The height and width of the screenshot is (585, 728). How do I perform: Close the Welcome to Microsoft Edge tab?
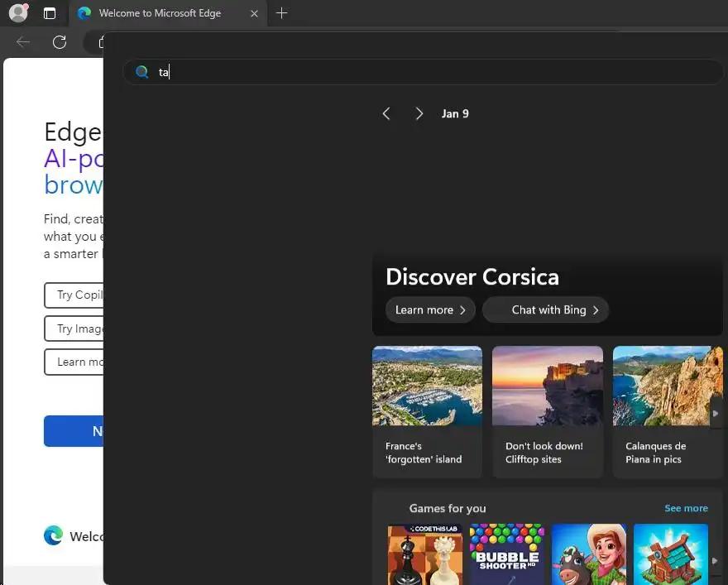[x=254, y=14]
